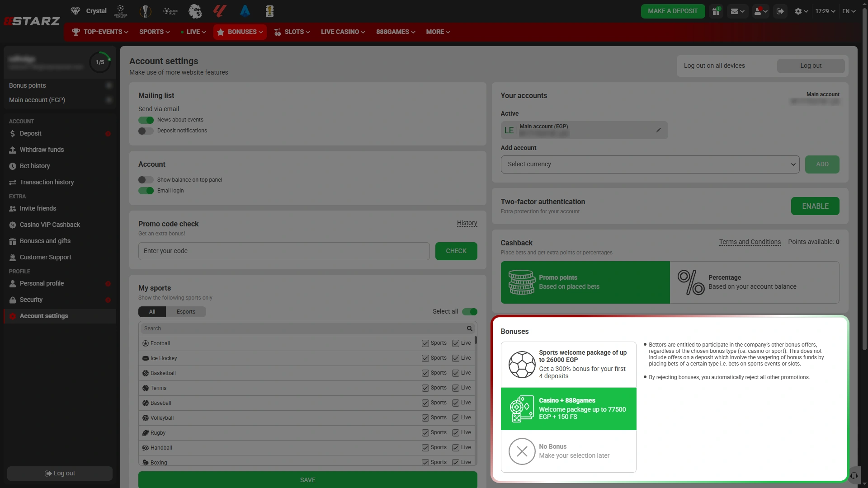Enable Deposit notifications switch
This screenshot has width=868, height=488.
pyautogui.click(x=146, y=131)
